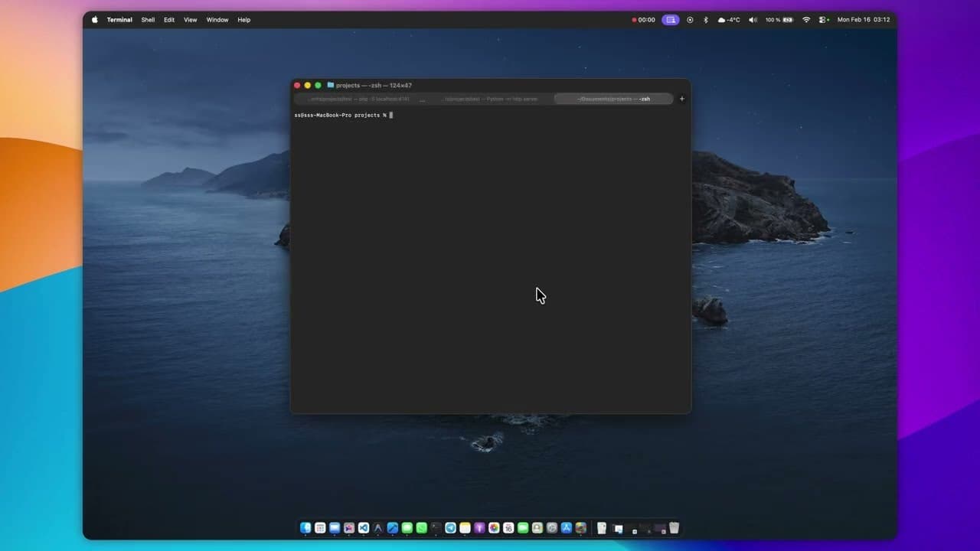Open the fast user switching menu
This screenshot has height=551, width=980.
point(822,20)
